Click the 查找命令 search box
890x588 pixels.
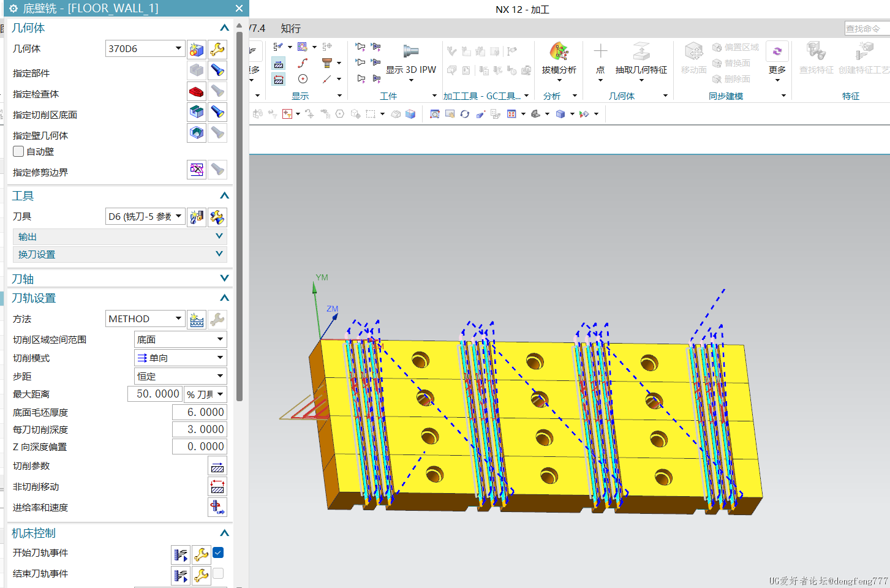click(867, 29)
